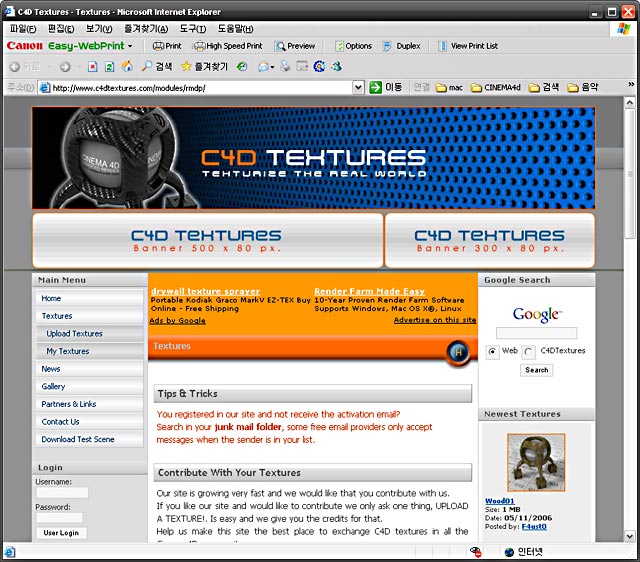
Task: Open the My Textures menu link
Action: point(67,351)
